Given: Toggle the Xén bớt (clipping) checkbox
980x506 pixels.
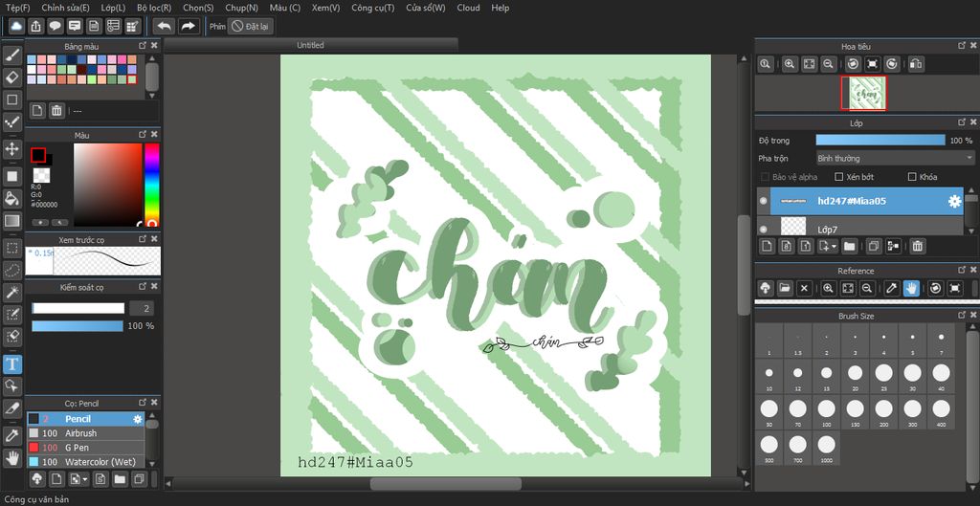Looking at the screenshot, I should 839,177.
